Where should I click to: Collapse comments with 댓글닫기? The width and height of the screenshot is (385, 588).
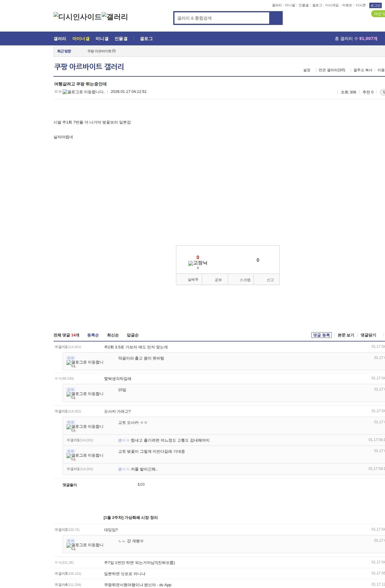pos(368,335)
